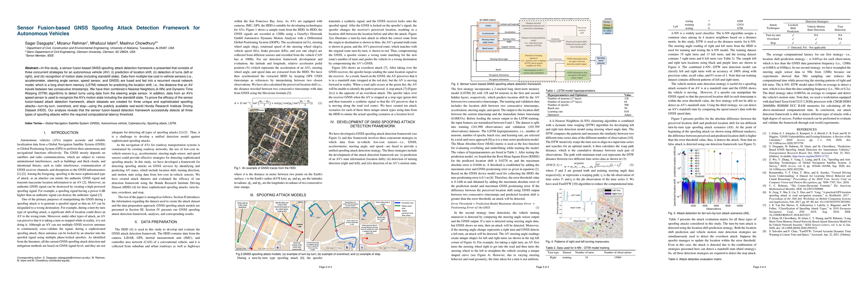This screenshot has height=281, width=868.
Task: Click 'Spoofing attack detected' output box
Action: coord(601,60)
